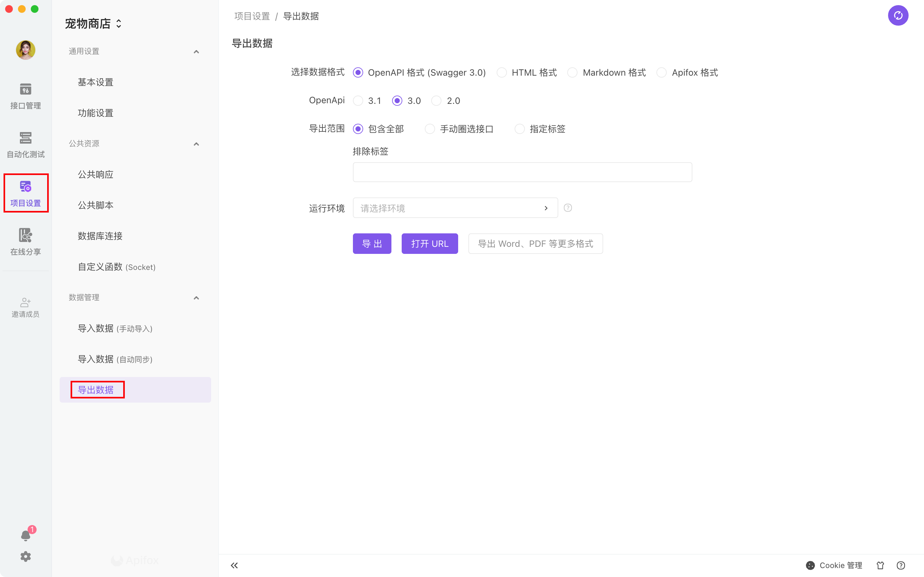This screenshot has width=924, height=577.
Task: Click the 邀请成员 icon
Action: [x=25, y=307]
